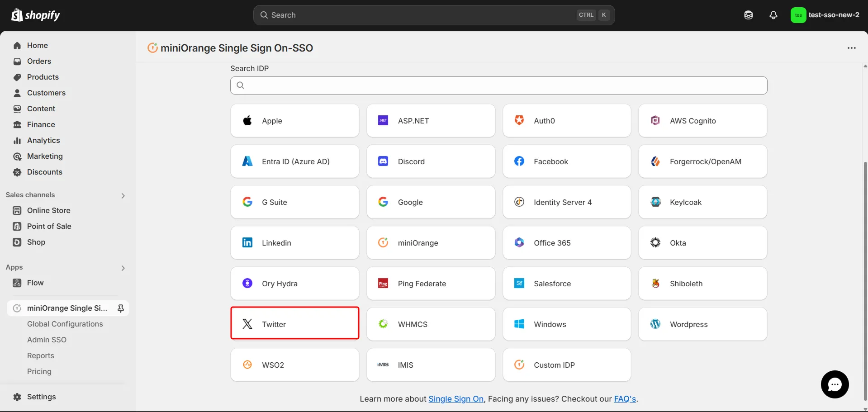Click the Windows logo icon
The image size is (868, 412).
pyautogui.click(x=519, y=324)
